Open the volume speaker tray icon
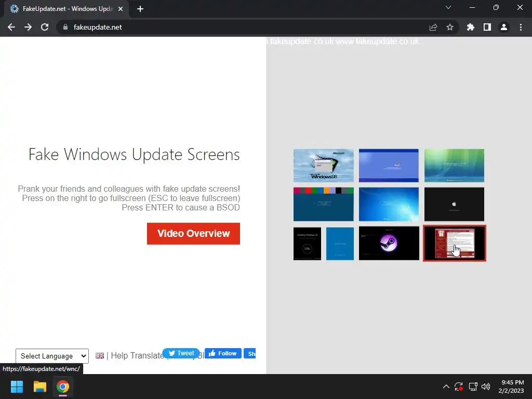Viewport: 532px width, 399px height. pyautogui.click(x=486, y=387)
